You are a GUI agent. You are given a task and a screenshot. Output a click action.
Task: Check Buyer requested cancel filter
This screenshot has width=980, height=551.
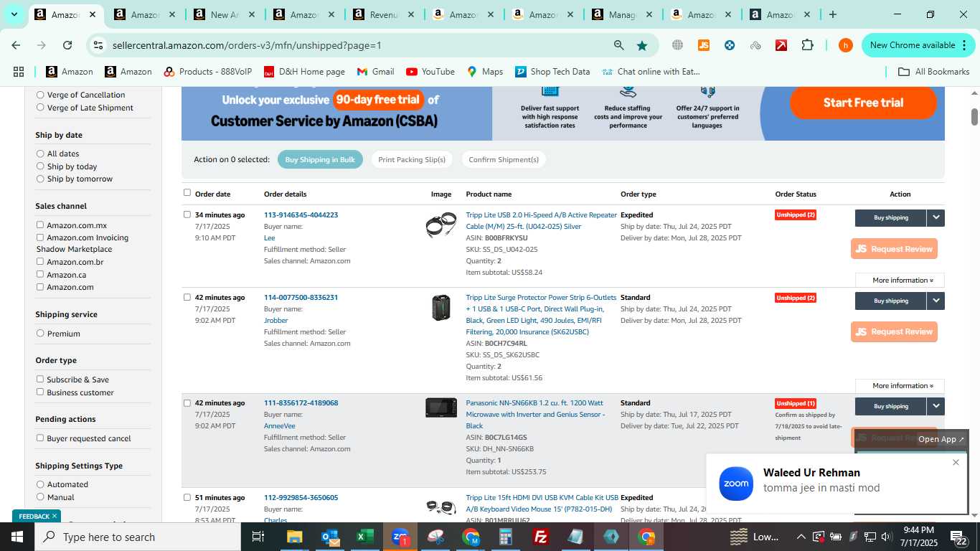click(40, 438)
